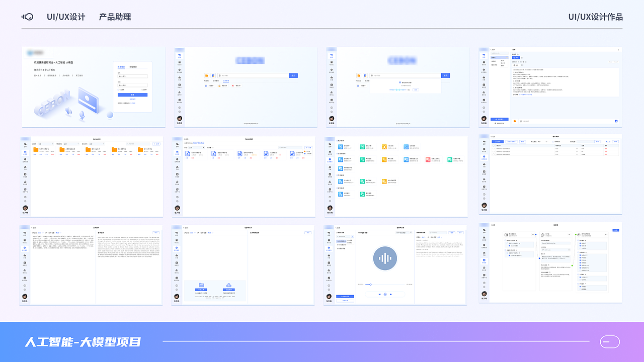Open the model dropdown inside the middle workflow node

point(555,250)
